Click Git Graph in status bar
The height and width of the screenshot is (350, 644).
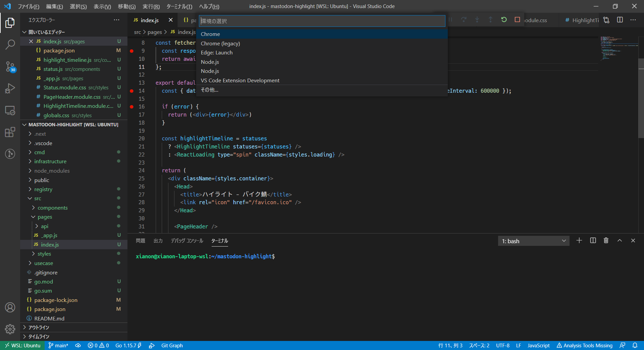(172, 345)
